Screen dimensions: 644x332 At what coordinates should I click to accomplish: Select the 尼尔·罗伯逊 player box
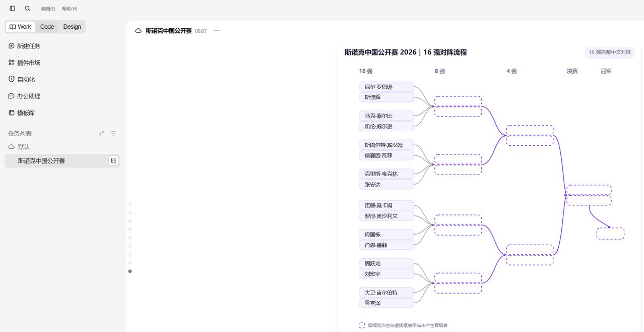point(386,87)
